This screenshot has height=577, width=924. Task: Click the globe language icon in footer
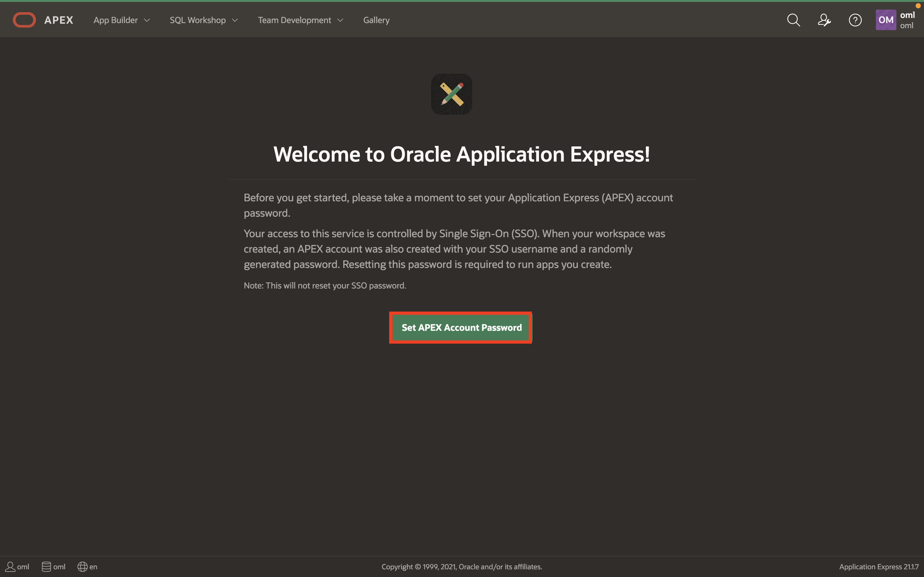pos(82,567)
